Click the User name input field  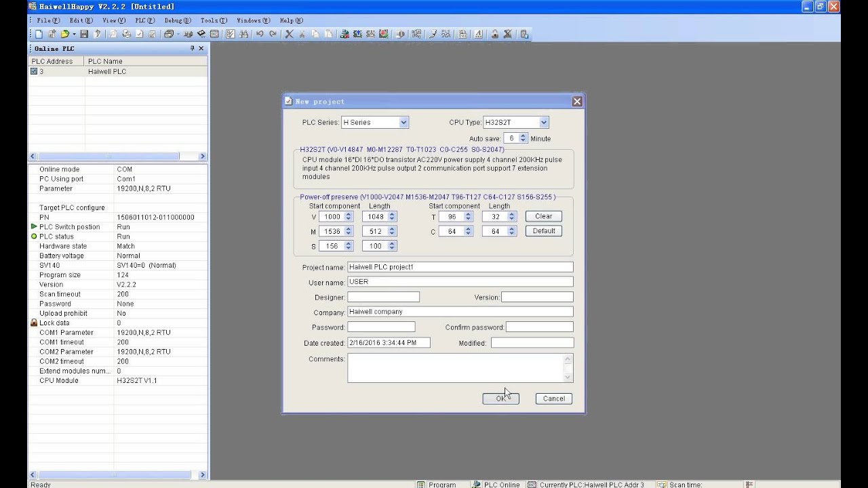[x=460, y=282]
